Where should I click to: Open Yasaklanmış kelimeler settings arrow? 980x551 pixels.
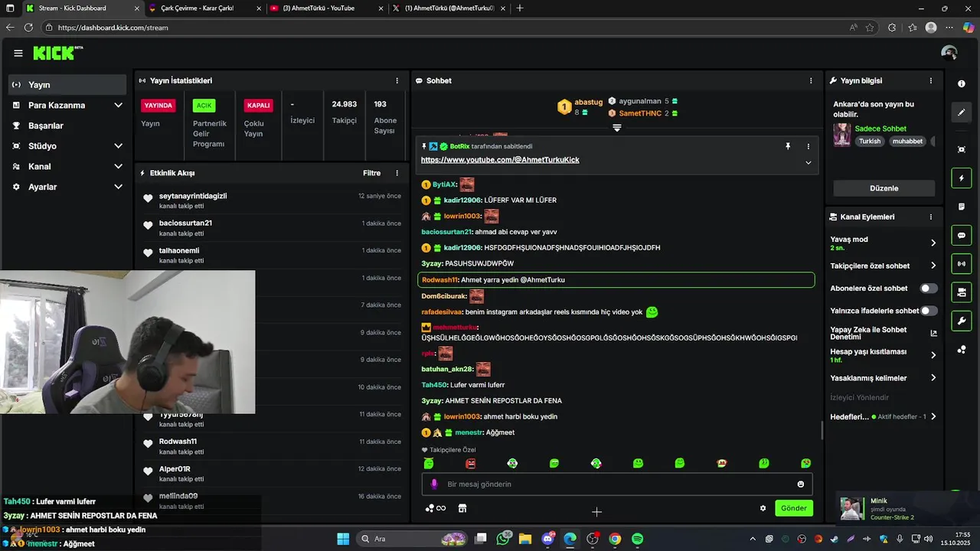[x=933, y=378]
